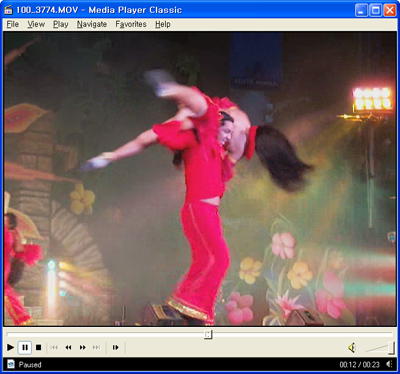Image resolution: width=400 pixels, height=374 pixels.
Task: Click the 00:12 / 00:23 time display
Action: click(360, 365)
